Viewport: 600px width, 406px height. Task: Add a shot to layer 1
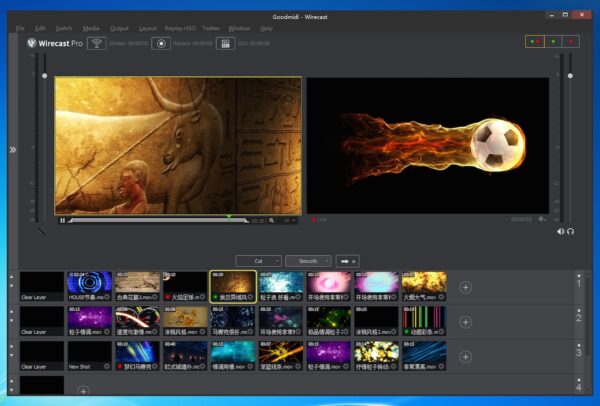click(x=465, y=287)
